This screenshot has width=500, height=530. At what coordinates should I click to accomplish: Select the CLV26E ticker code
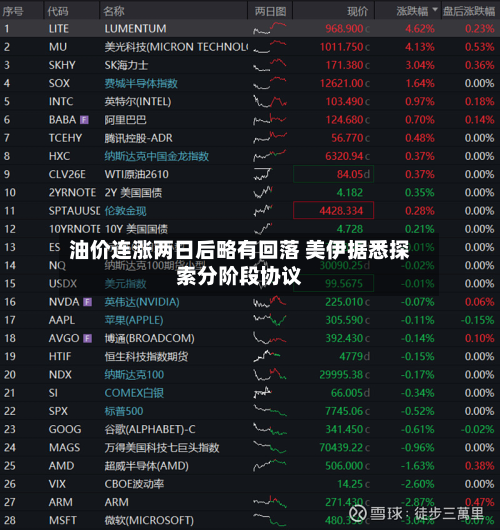[67, 174]
